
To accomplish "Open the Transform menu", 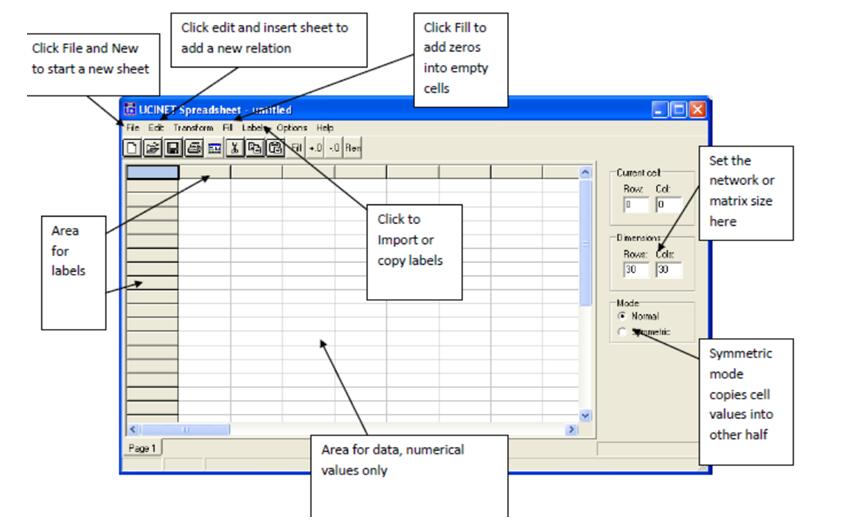I will click(193, 127).
